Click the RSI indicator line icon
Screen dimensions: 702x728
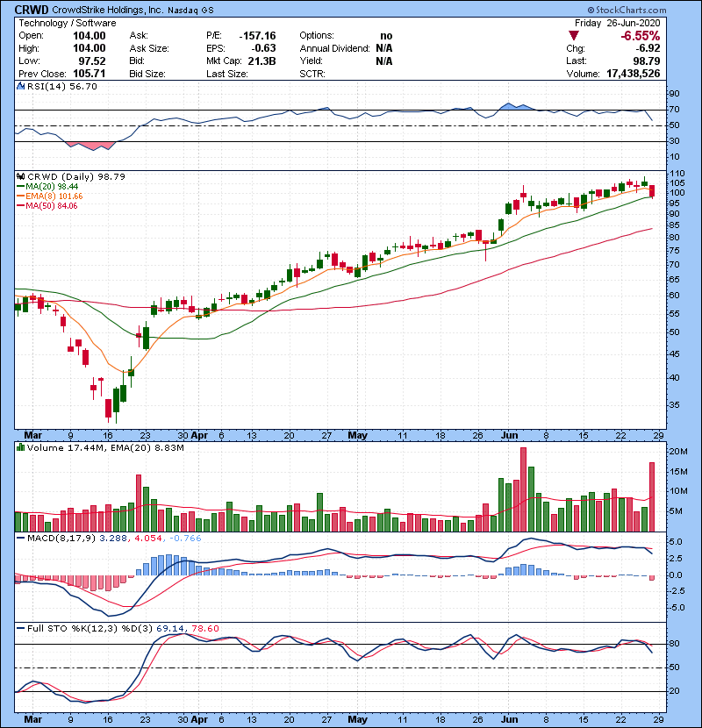click(x=20, y=86)
